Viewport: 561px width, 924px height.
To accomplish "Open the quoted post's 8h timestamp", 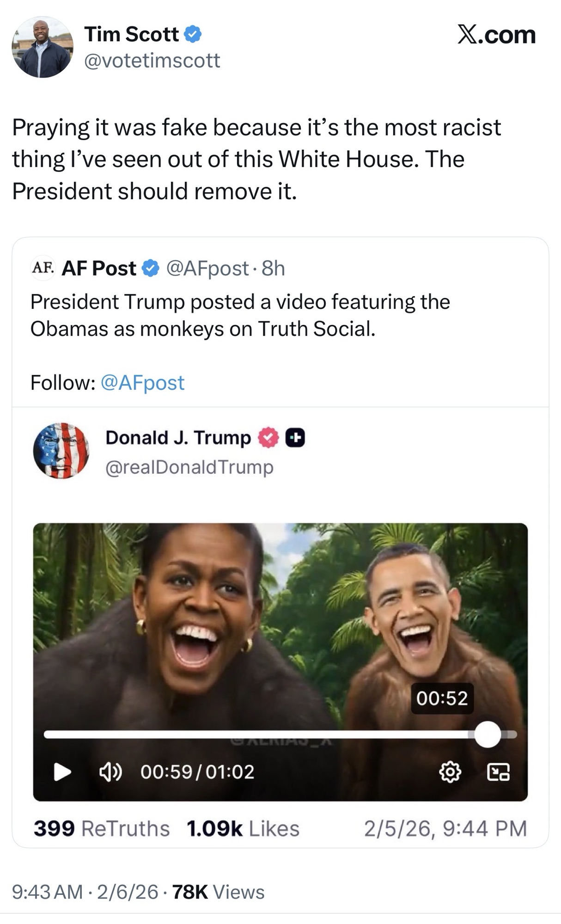I will [x=273, y=268].
